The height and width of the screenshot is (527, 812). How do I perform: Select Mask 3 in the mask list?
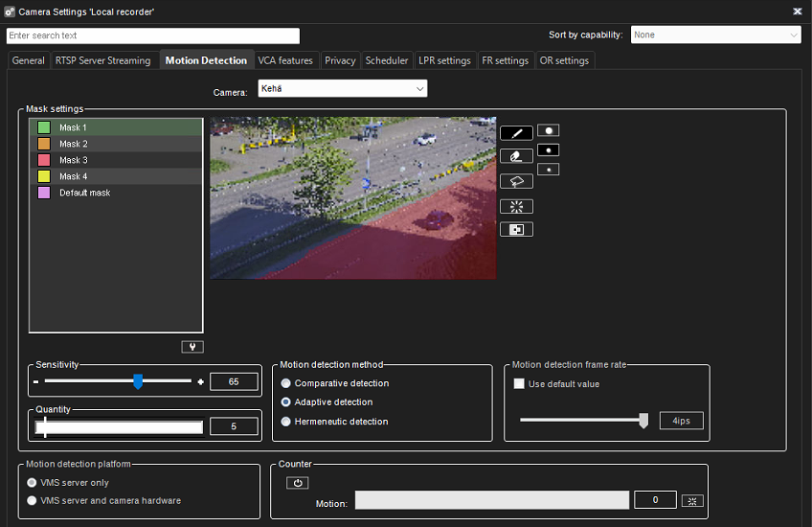(116, 160)
